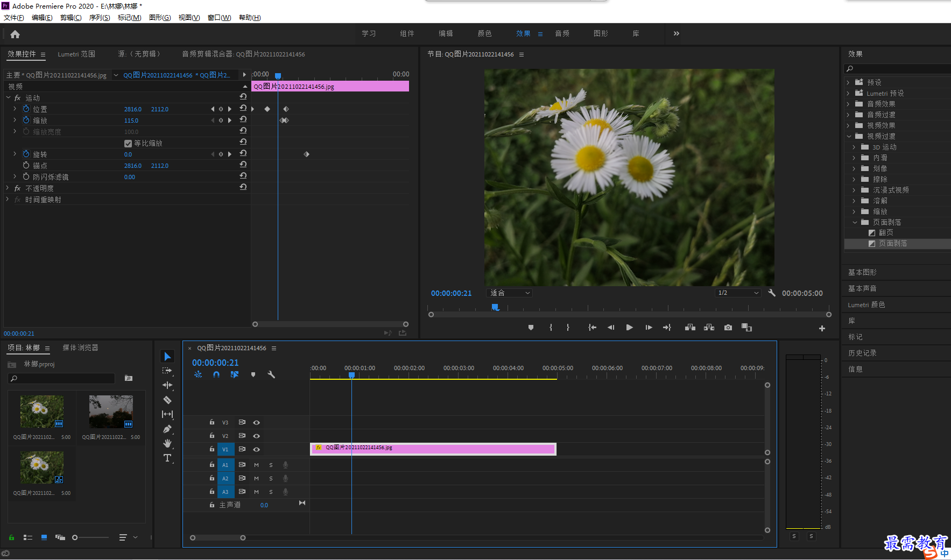The width and height of the screenshot is (951, 560).
Task: Toggle V1 track output eye
Action: click(x=257, y=449)
